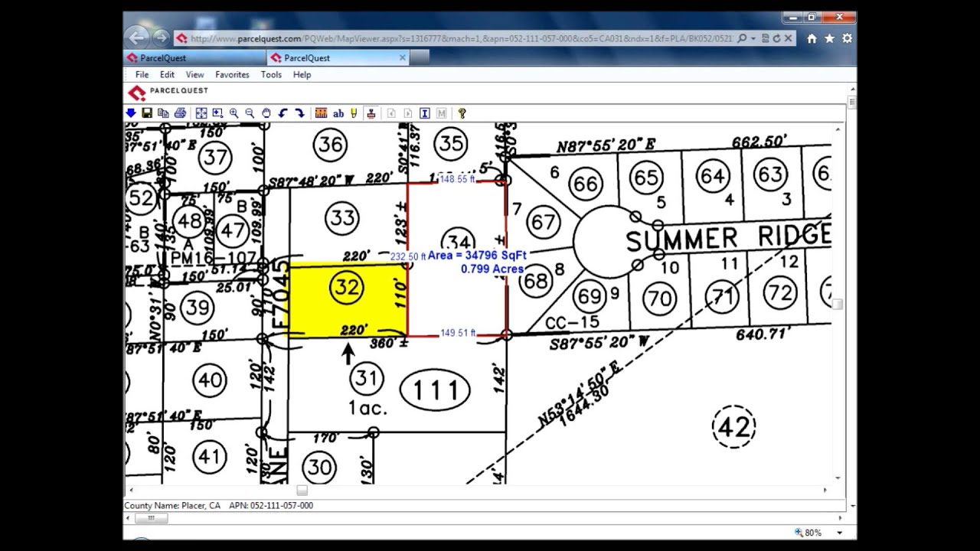Click the '148.55 ft' measurement label
The height and width of the screenshot is (551, 980).
458,179
